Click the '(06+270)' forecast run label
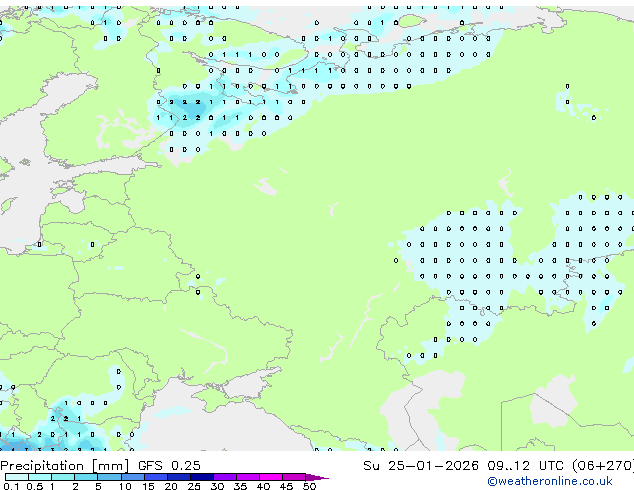This screenshot has width=634, height=490. (602, 465)
